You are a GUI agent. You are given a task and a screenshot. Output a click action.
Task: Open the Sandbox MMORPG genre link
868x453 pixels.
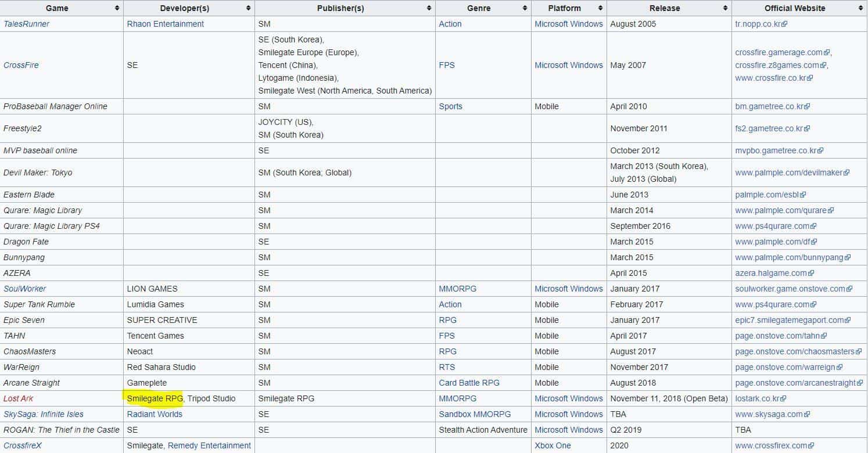click(475, 414)
